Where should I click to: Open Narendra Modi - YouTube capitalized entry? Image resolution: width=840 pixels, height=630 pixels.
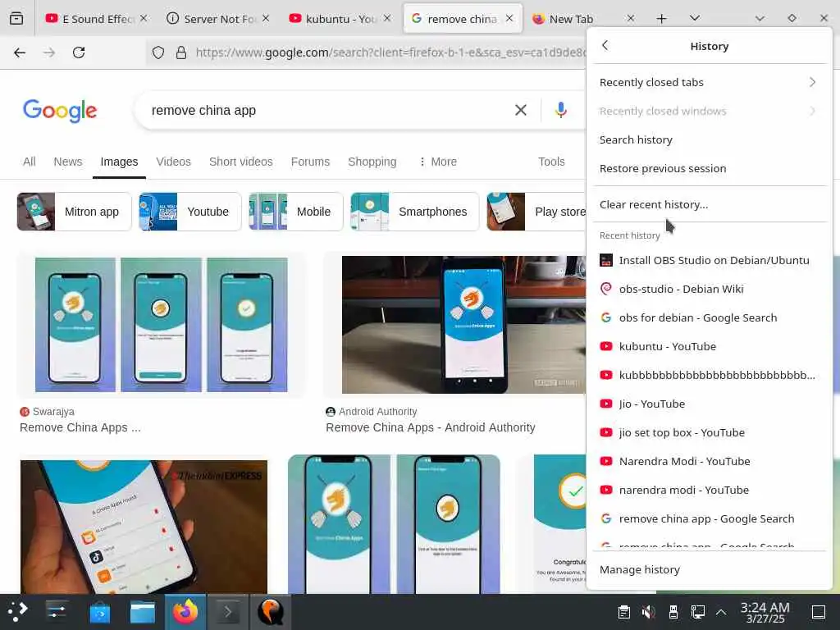(x=710, y=461)
